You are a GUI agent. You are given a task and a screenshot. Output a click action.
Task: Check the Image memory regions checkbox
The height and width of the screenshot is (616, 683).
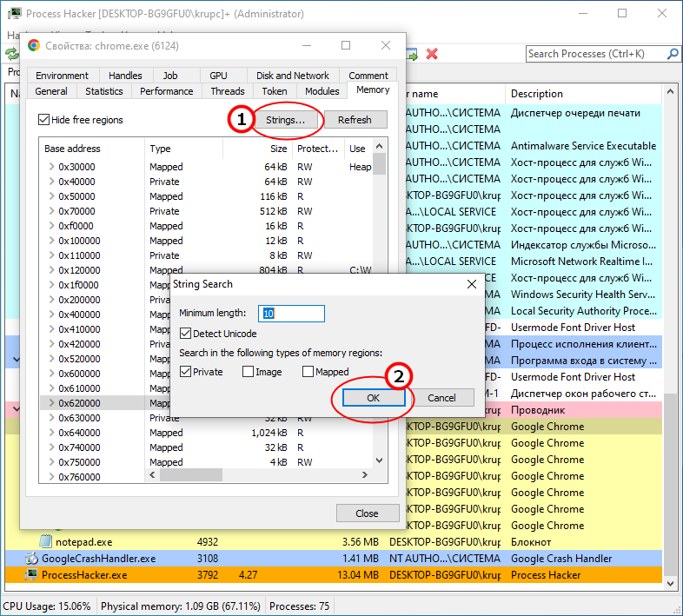pos(248,372)
